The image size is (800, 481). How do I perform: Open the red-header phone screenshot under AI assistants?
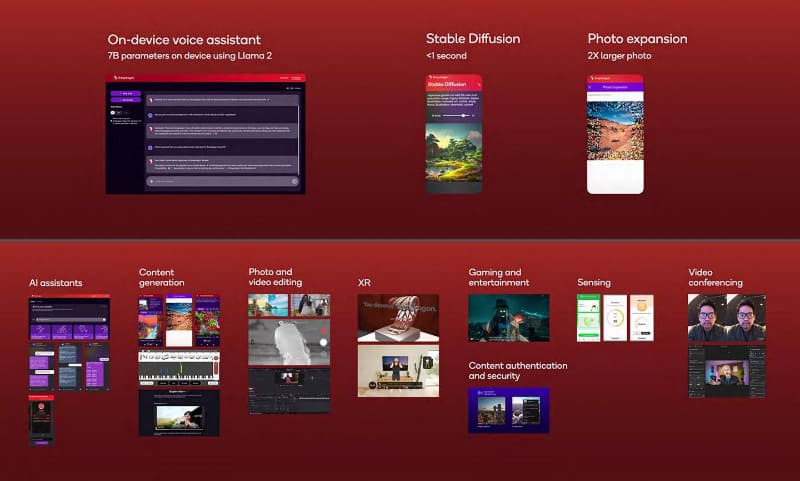pyautogui.click(x=41, y=420)
